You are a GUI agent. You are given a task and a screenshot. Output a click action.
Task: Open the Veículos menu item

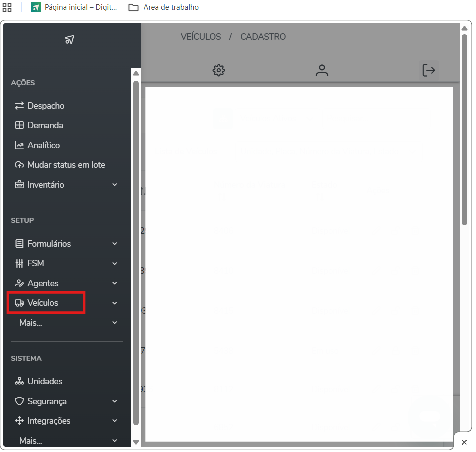point(43,303)
